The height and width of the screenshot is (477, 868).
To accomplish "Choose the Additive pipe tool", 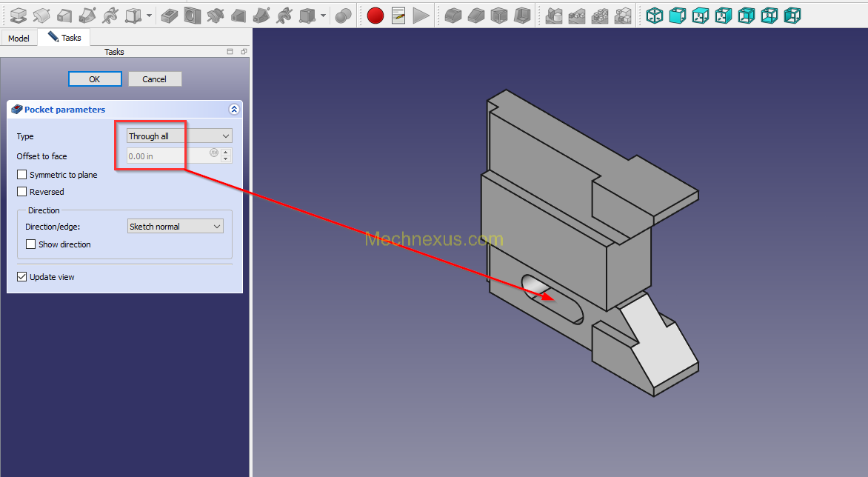I will click(87, 16).
